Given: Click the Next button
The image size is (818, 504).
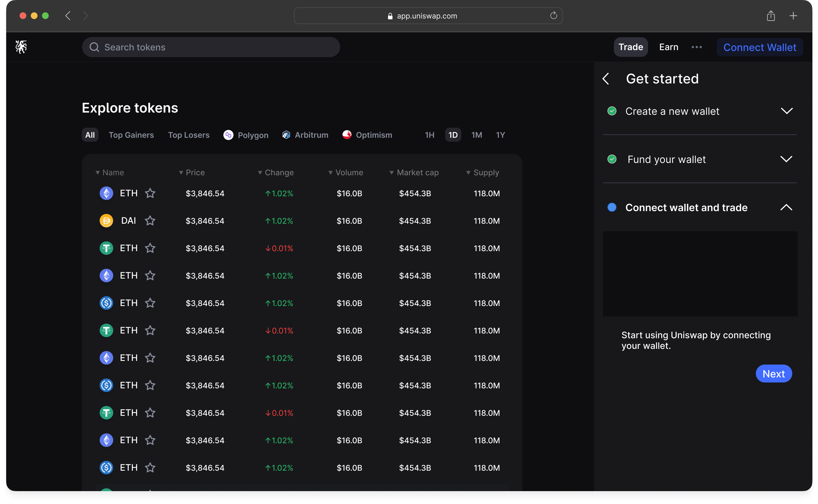Looking at the screenshot, I should [x=773, y=373].
